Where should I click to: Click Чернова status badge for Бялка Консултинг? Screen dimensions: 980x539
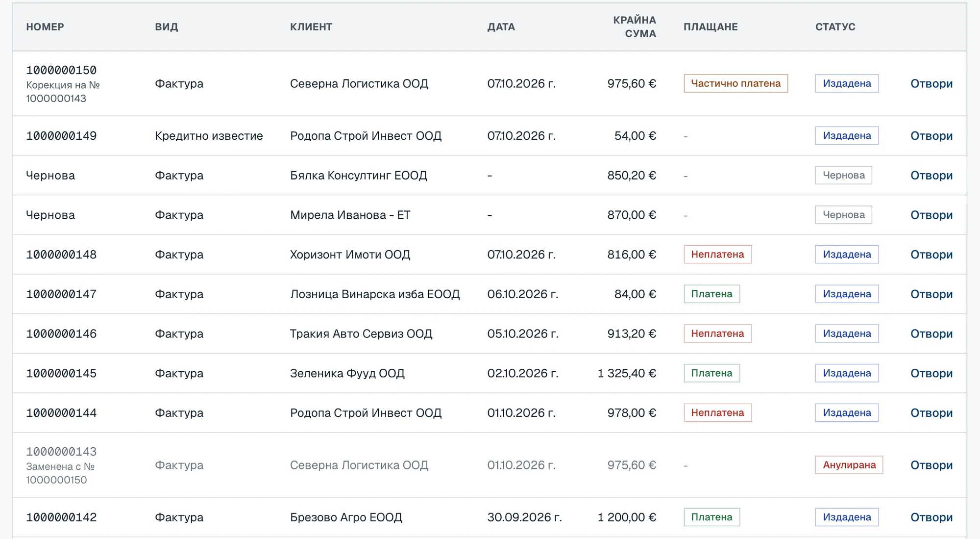point(843,176)
